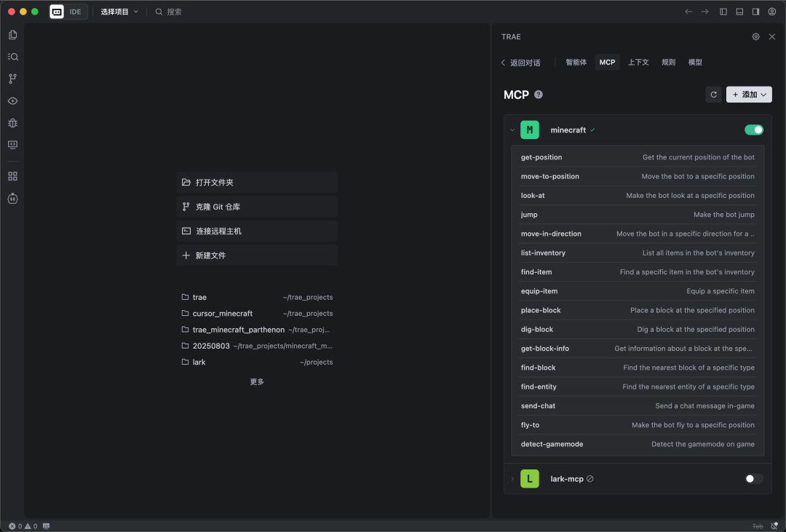The width and height of the screenshot is (786, 532).
Task: Open the 添加 add MCP dropdown
Action: pyautogui.click(x=749, y=95)
